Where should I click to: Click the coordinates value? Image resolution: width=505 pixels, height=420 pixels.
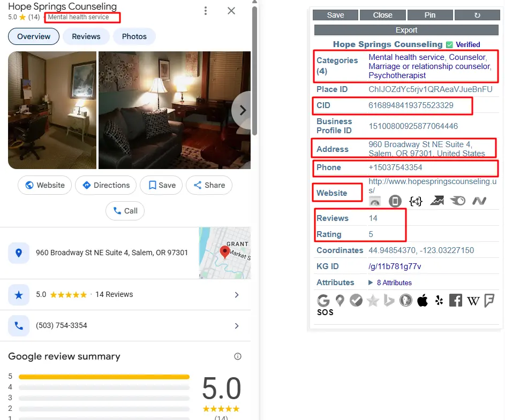[x=421, y=250]
